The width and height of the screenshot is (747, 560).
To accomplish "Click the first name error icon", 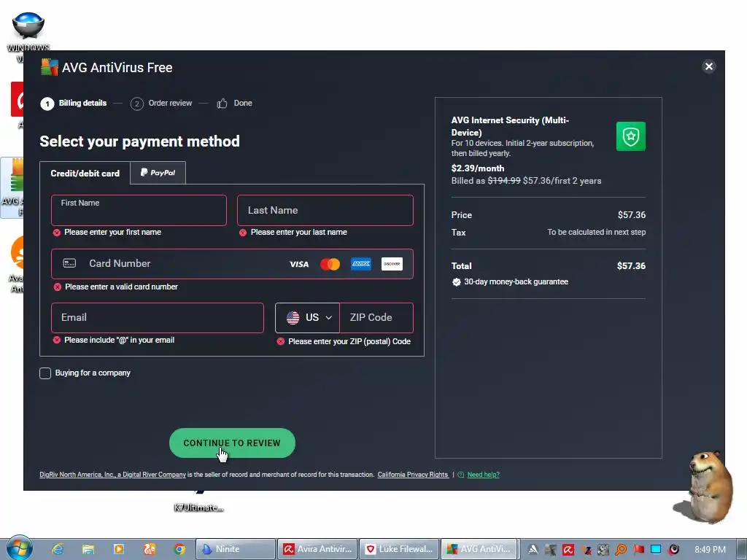I will (x=57, y=233).
